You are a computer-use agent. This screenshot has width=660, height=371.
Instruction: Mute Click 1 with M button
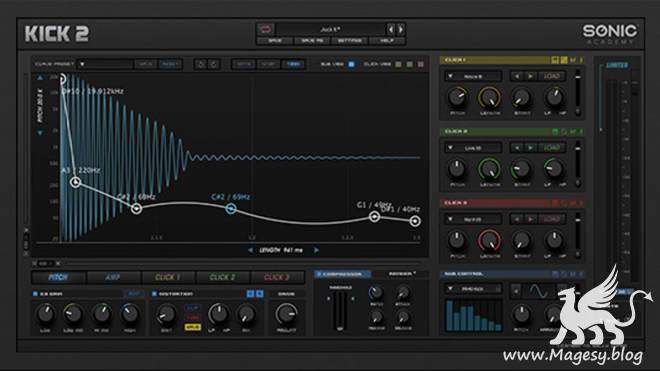point(572,60)
